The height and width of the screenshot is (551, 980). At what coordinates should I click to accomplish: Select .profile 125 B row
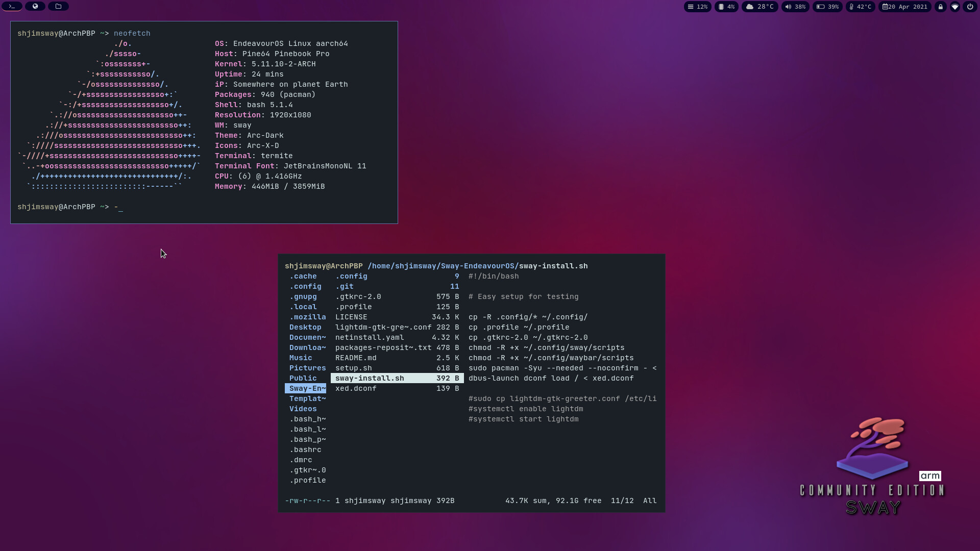(397, 307)
